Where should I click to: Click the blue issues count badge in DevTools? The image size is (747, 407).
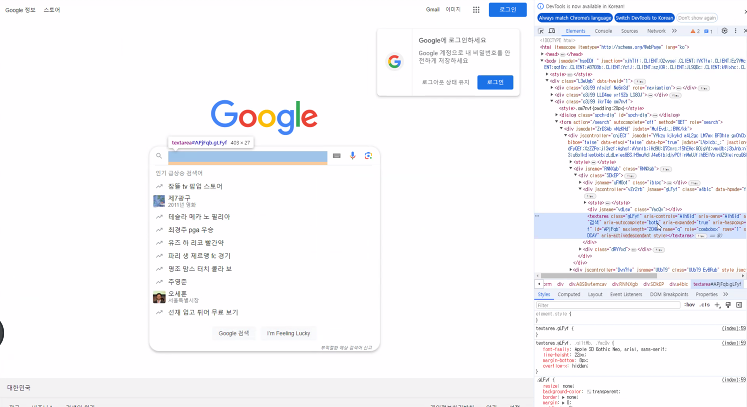[x=708, y=31]
